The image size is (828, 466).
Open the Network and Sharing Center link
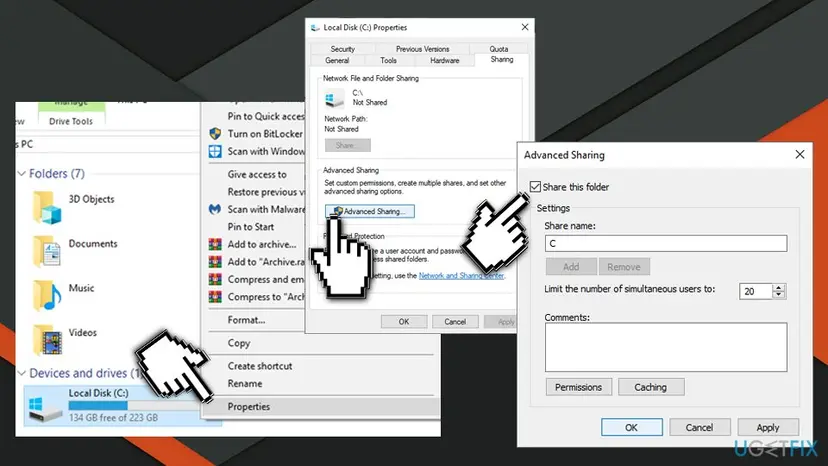tap(462, 276)
